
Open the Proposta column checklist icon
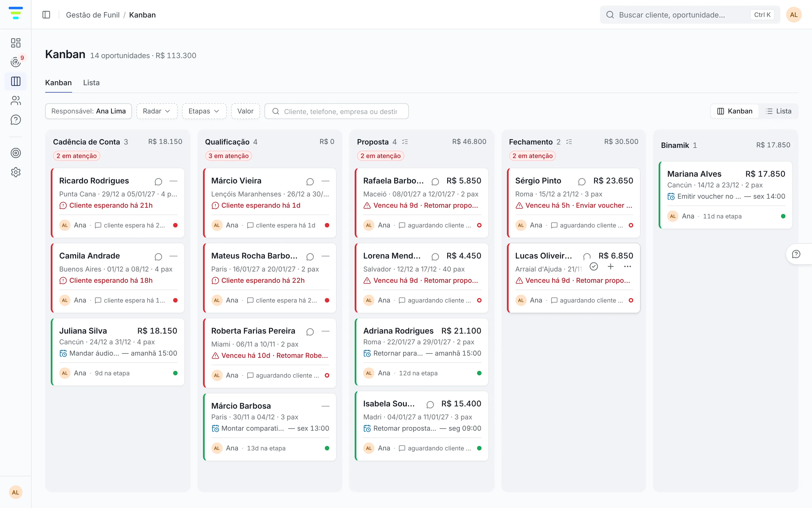click(405, 142)
